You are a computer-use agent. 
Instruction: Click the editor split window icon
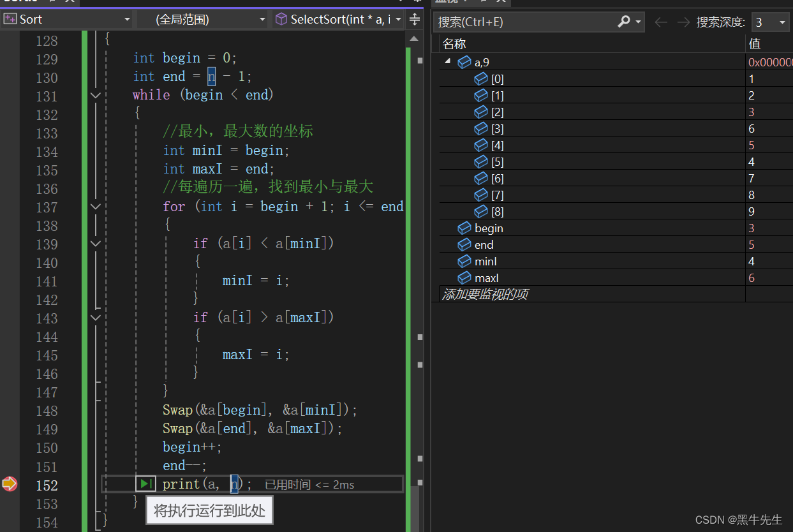(415, 20)
